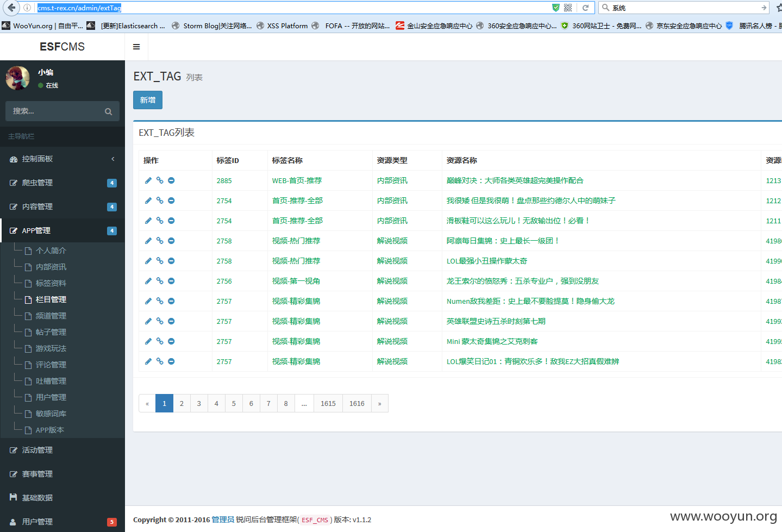
Task: Click the browser search box containing 系统
Action: click(685, 8)
